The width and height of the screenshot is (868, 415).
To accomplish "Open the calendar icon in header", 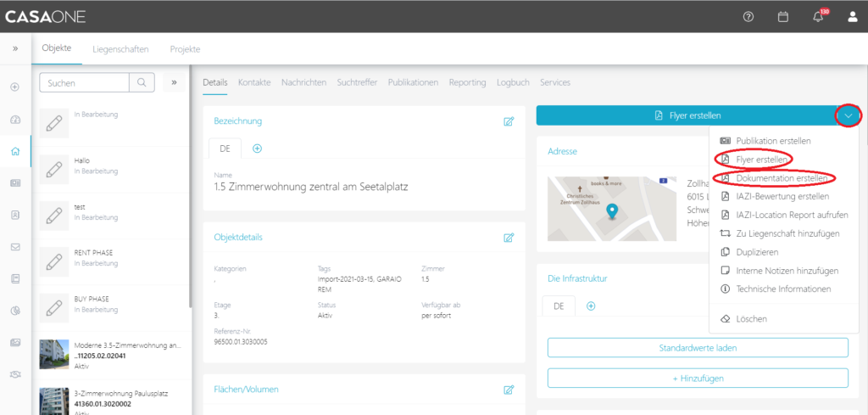I will tap(783, 17).
